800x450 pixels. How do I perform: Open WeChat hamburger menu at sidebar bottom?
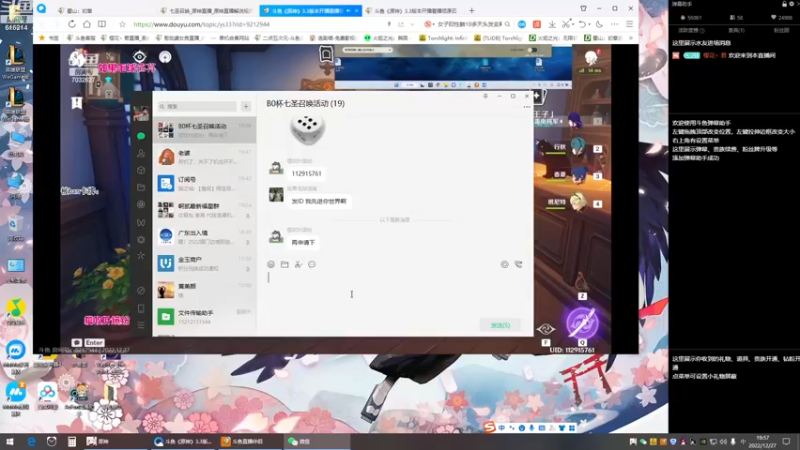click(141, 325)
